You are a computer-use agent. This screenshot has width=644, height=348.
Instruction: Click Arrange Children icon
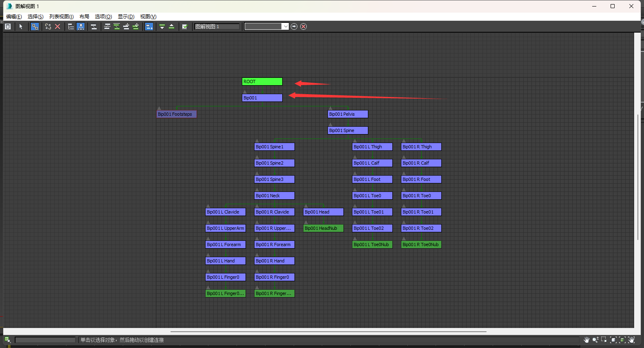tap(107, 26)
